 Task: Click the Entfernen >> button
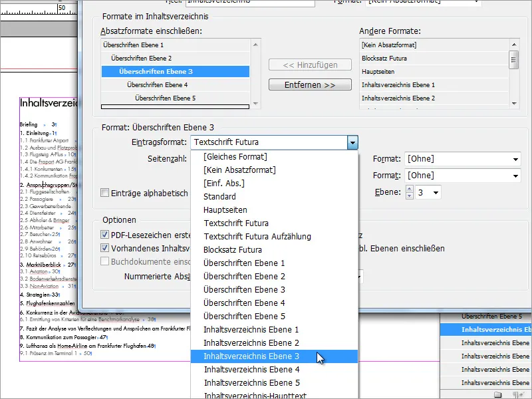point(310,85)
